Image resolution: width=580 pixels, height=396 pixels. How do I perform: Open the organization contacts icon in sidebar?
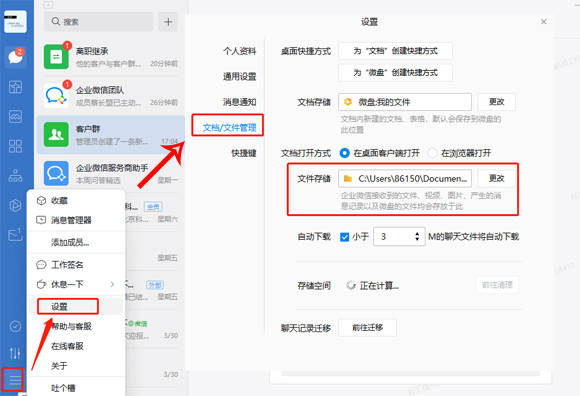15,176
